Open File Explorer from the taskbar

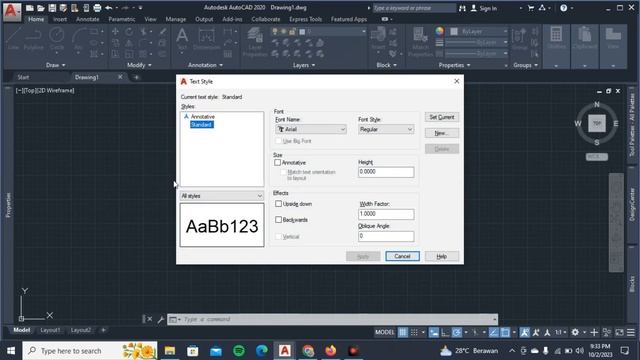click(170, 351)
